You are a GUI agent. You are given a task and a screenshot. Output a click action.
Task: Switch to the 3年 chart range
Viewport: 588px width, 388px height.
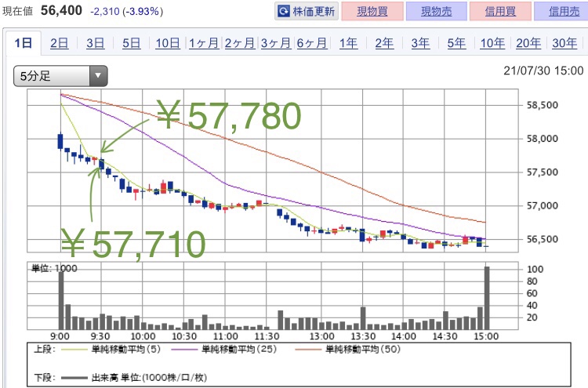click(x=420, y=43)
